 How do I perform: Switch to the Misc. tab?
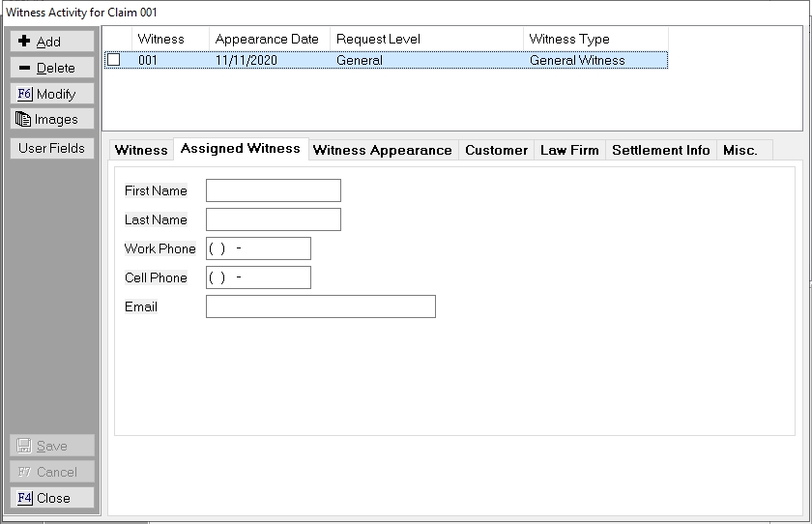click(739, 150)
